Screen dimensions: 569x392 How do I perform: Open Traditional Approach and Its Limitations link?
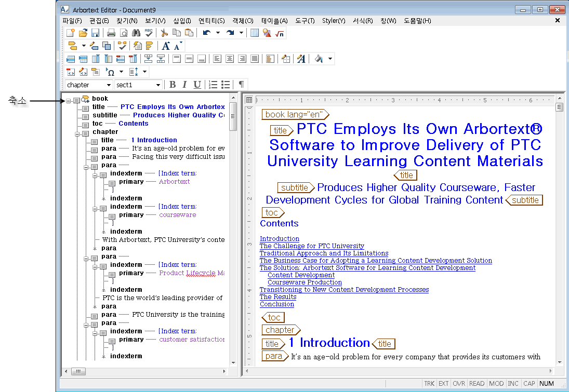click(324, 253)
